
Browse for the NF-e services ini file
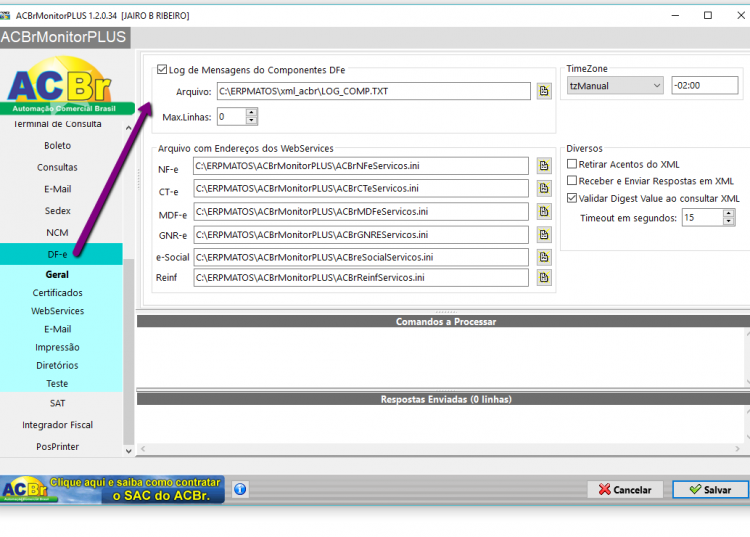[544, 166]
